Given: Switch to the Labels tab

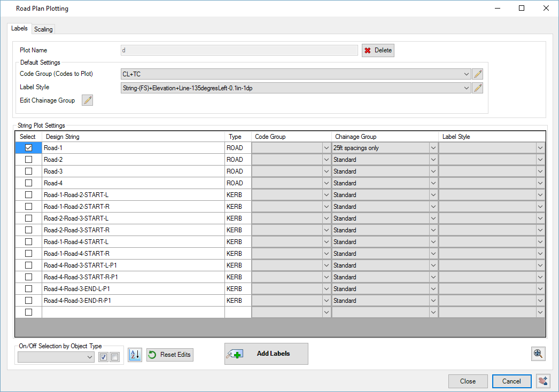Looking at the screenshot, I should (x=19, y=28).
